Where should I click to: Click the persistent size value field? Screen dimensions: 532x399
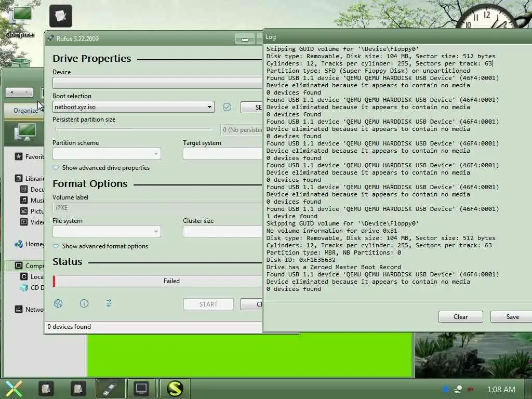pyautogui.click(x=242, y=129)
